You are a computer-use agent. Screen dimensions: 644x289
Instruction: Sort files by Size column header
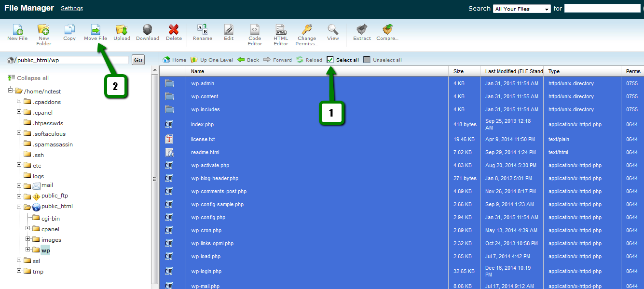[x=458, y=71]
